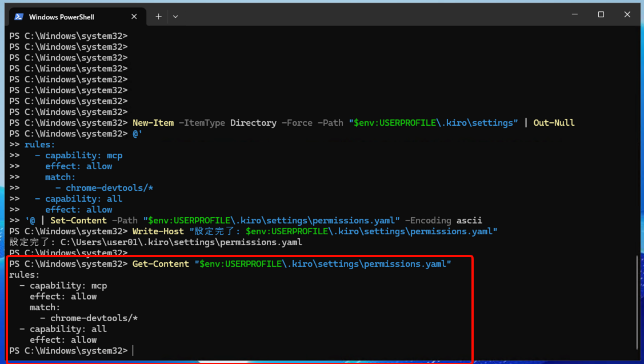The height and width of the screenshot is (364, 644).
Task: Close the terminal window
Action: pyautogui.click(x=627, y=14)
